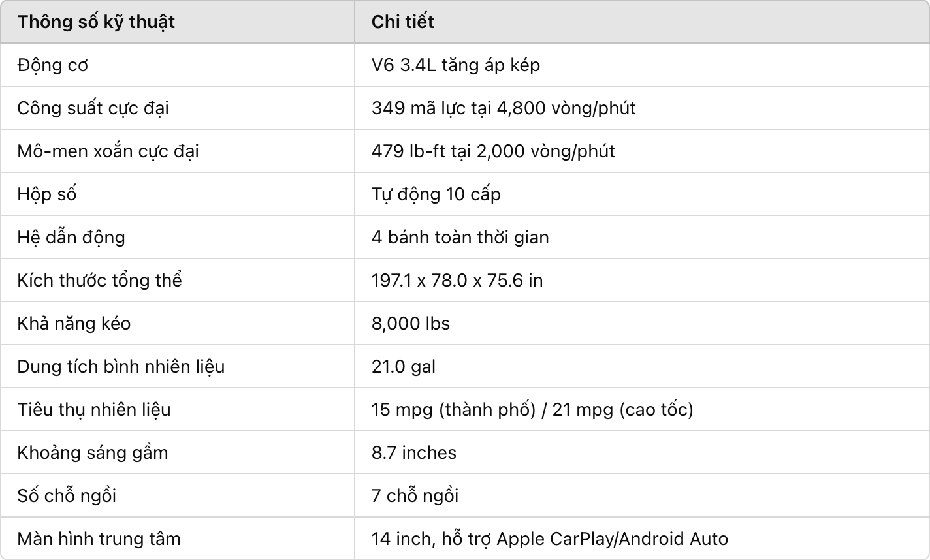Click the 'Dung tích bình nhiên liệu' label
This screenshot has width=930, height=560.
pos(121,367)
